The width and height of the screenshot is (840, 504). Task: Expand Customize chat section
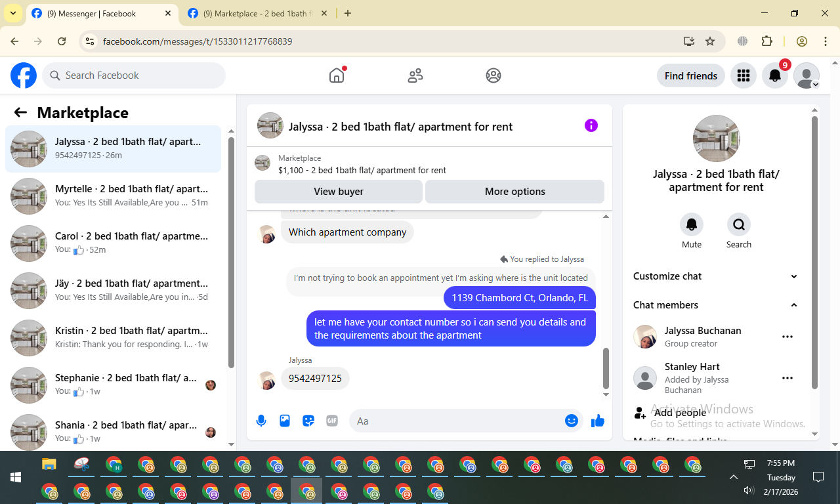point(716,276)
